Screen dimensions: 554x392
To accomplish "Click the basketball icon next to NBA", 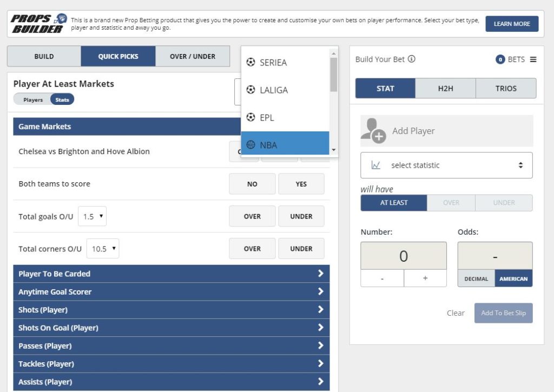I will [x=250, y=144].
